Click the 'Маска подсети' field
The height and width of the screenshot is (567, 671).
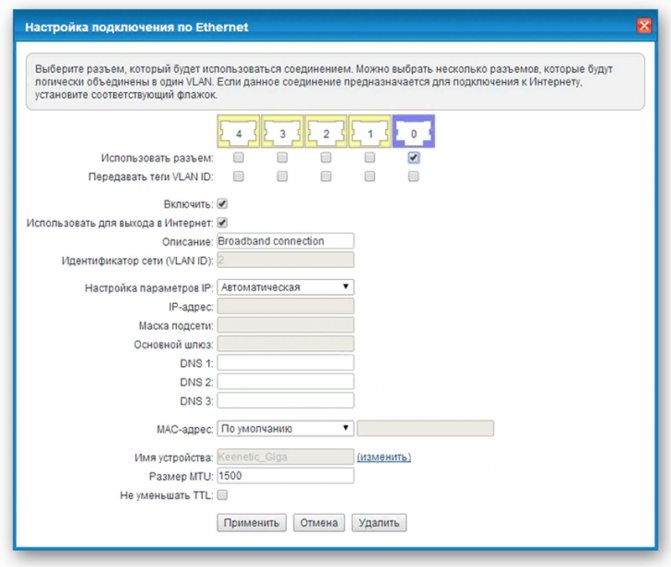click(x=285, y=325)
